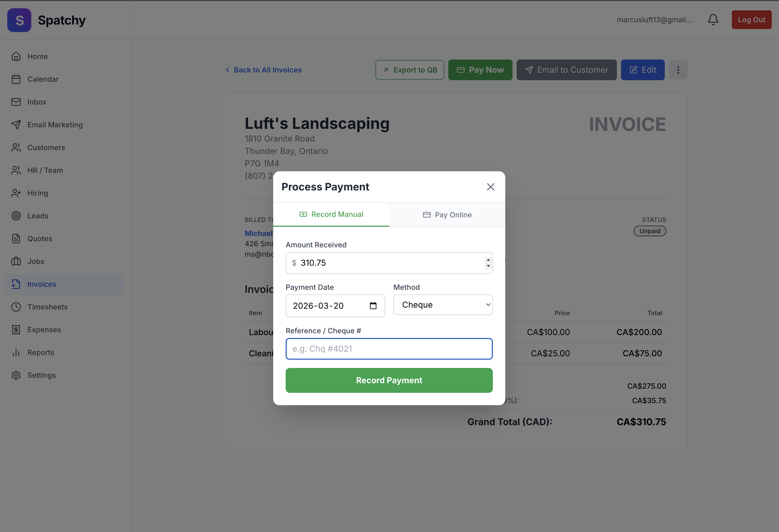Viewport: 779px width, 532px height.
Task: Click the CA$275.00 subtotal value
Action: pyautogui.click(x=647, y=386)
